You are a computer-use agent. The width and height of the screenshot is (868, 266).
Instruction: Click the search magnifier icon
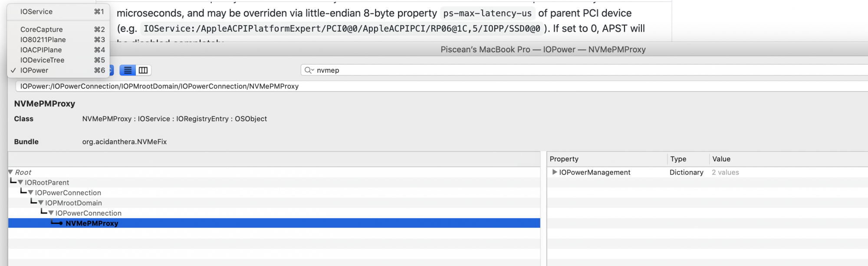(x=309, y=70)
